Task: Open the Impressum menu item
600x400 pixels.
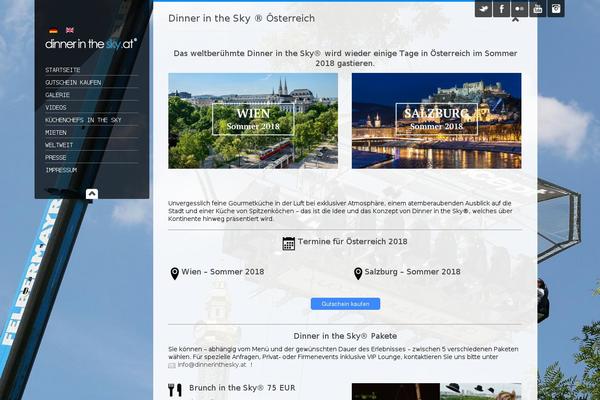Action: point(61,170)
